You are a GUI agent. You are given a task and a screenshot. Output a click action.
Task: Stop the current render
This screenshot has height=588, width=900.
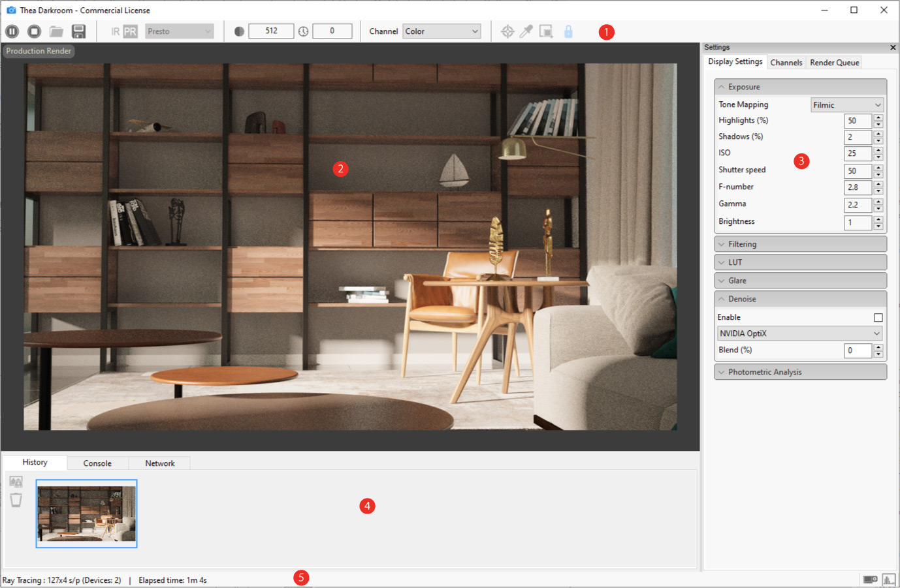click(x=34, y=31)
